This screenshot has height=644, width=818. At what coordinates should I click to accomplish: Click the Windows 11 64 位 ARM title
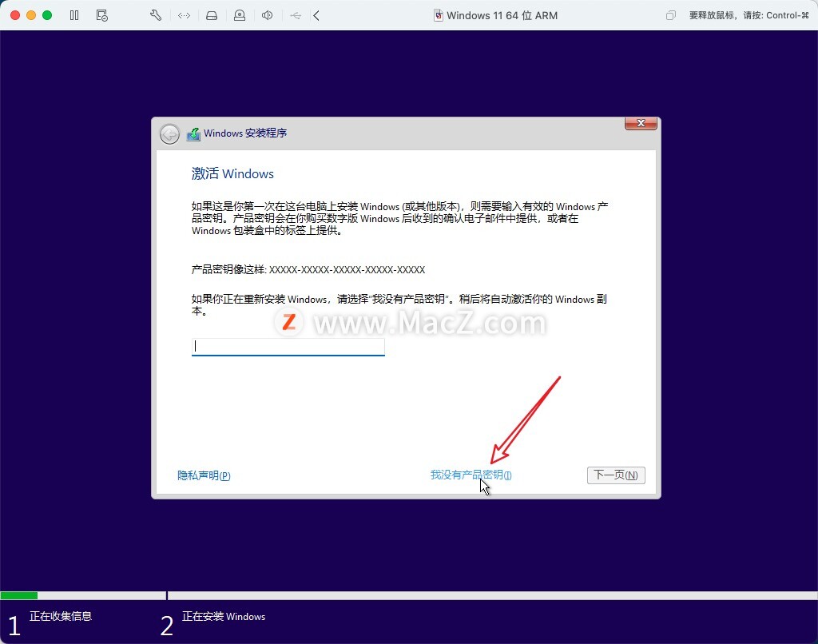point(502,16)
